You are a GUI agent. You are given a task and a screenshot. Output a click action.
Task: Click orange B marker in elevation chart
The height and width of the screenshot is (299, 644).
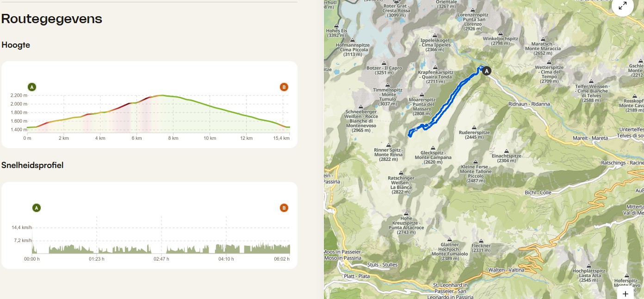point(284,87)
